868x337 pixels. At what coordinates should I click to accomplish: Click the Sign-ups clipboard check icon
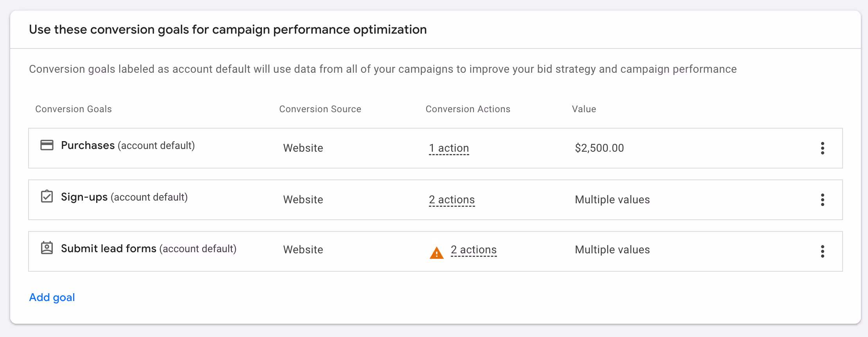click(x=47, y=196)
